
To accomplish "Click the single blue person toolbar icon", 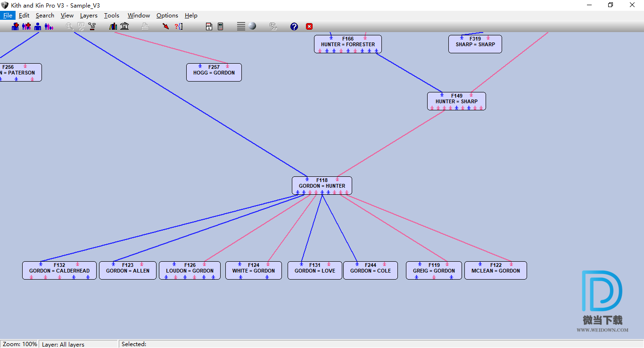I will (38, 26).
